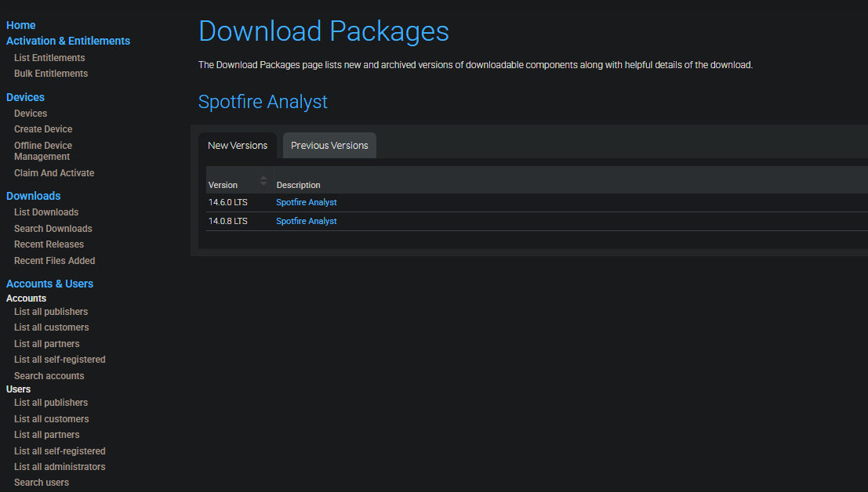The image size is (868, 492).
Task: Select the New Versions tab
Action: 238,146
